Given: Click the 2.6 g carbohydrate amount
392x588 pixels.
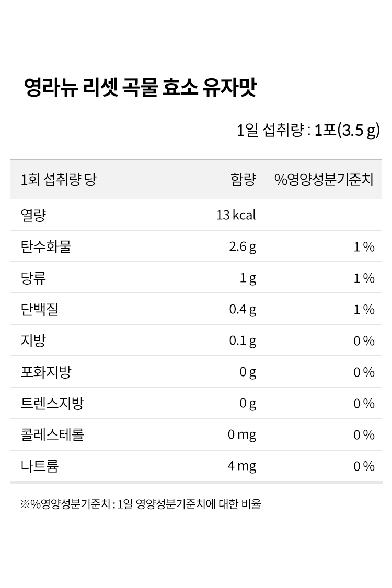Looking at the screenshot, I should coord(243,247).
